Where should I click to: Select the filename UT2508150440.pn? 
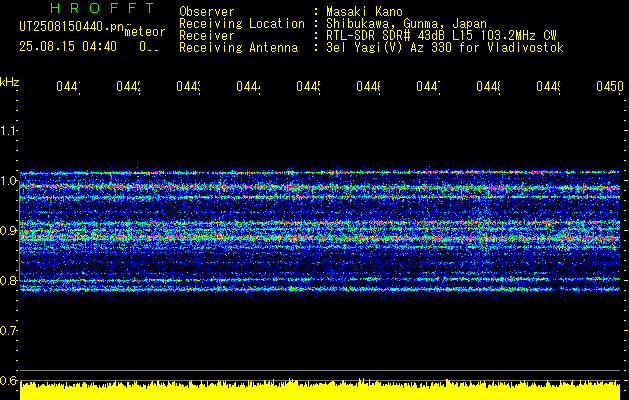pyautogui.click(x=72, y=27)
